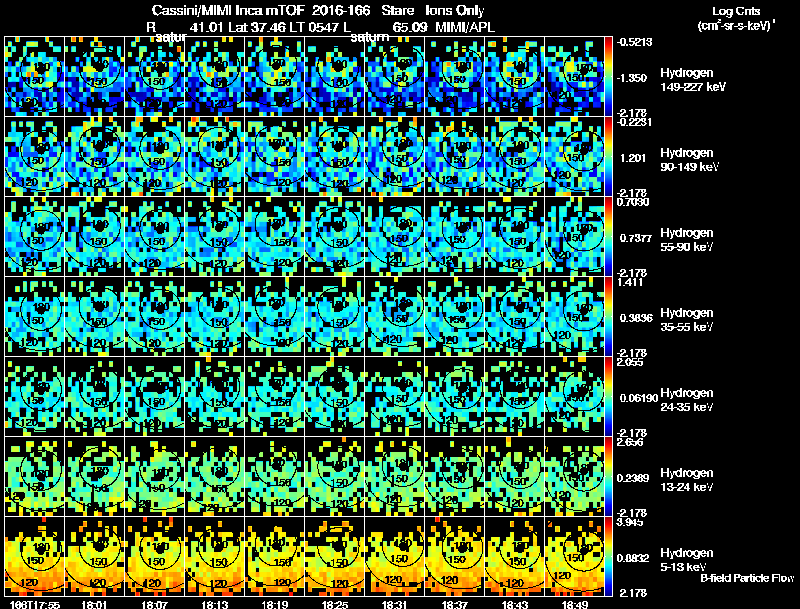
Task: Click the '18:43' time label
Action: coord(515,605)
